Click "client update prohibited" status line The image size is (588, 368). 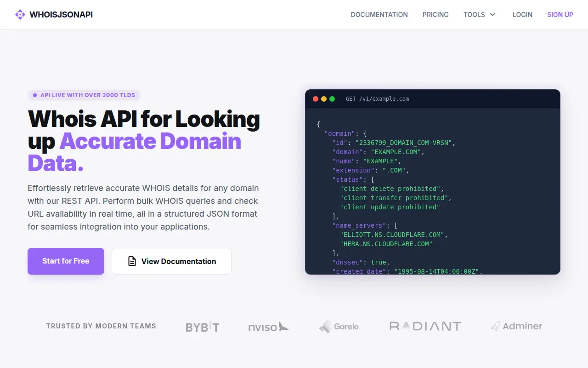click(390, 207)
